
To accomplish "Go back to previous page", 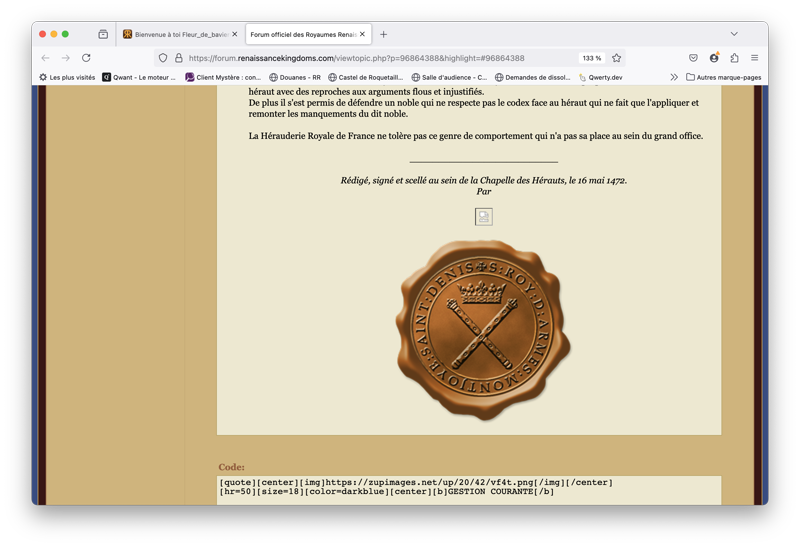I will pyautogui.click(x=45, y=58).
